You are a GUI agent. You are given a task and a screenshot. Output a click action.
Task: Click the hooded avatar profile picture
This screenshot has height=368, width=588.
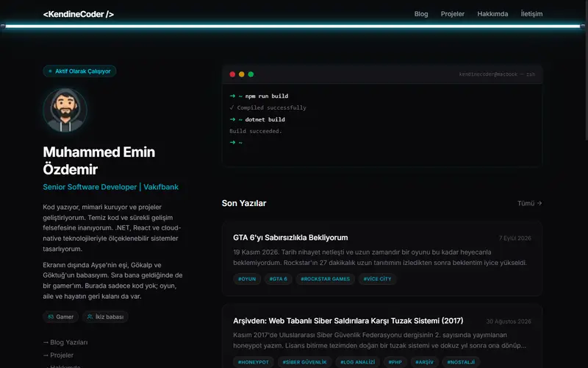tap(65, 110)
